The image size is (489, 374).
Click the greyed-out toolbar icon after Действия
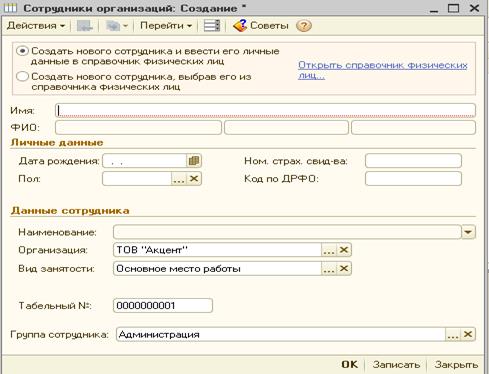click(x=85, y=26)
